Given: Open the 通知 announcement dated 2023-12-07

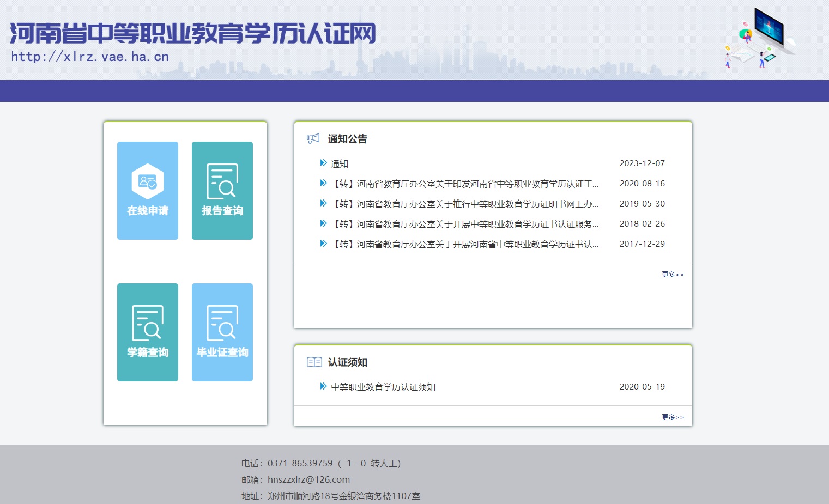Looking at the screenshot, I should [340, 163].
